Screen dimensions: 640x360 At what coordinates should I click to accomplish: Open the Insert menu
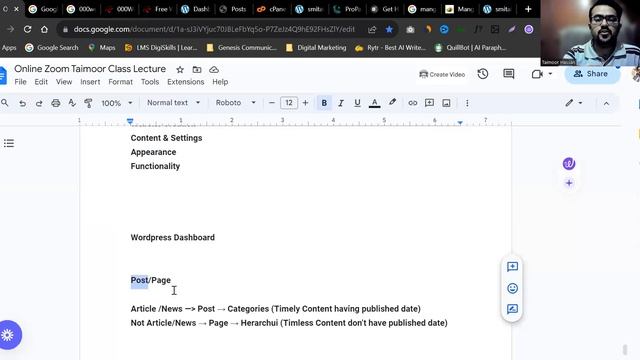[x=90, y=82]
